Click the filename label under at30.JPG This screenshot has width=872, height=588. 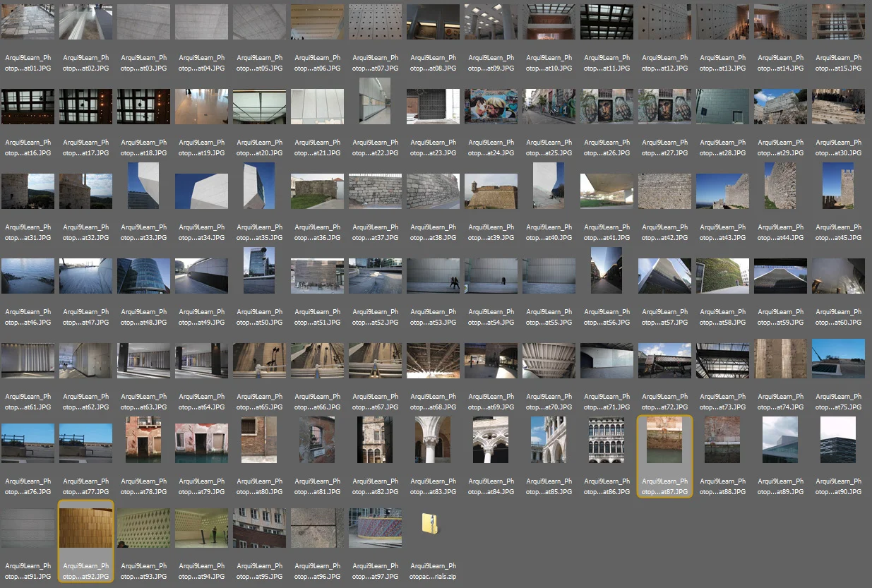click(838, 148)
